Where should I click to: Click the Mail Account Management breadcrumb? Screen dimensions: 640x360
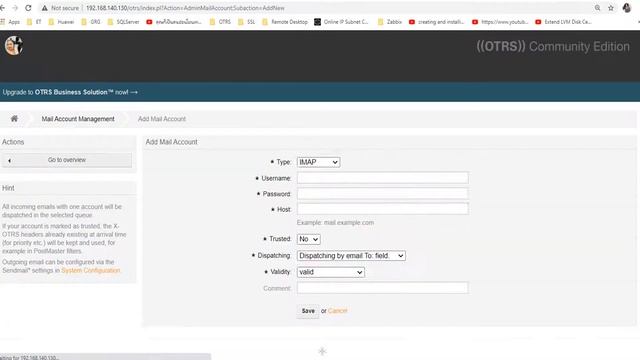point(78,119)
